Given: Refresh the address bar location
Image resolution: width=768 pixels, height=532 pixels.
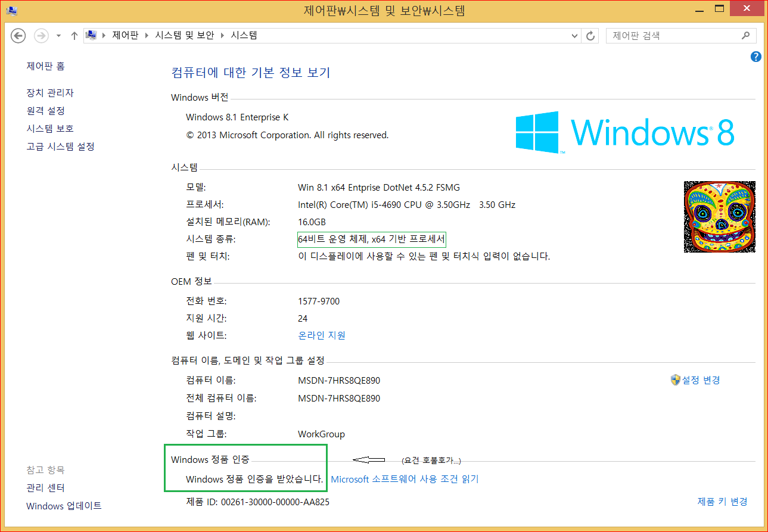Looking at the screenshot, I should [590, 36].
